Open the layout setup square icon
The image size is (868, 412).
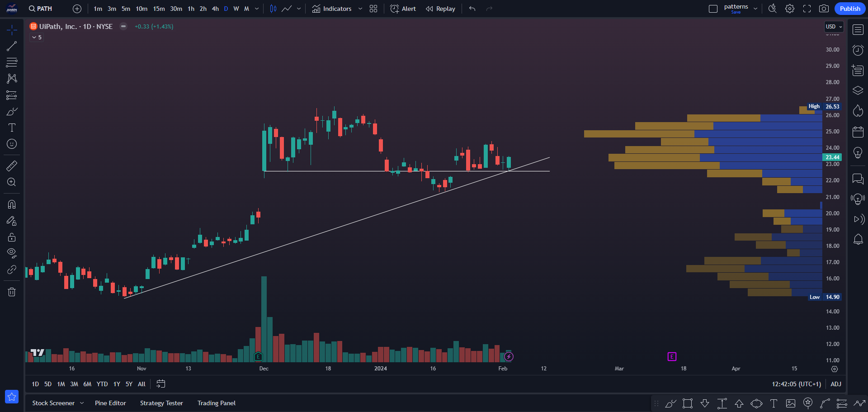(x=713, y=9)
